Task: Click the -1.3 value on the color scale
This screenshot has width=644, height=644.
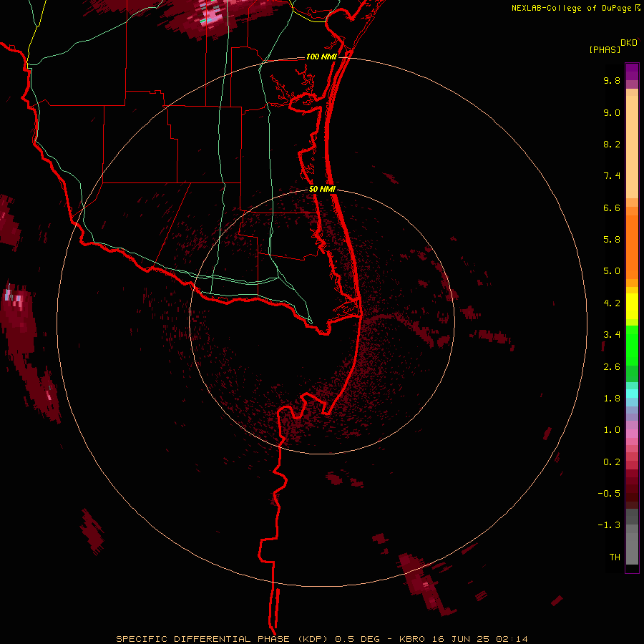Action: point(609,525)
